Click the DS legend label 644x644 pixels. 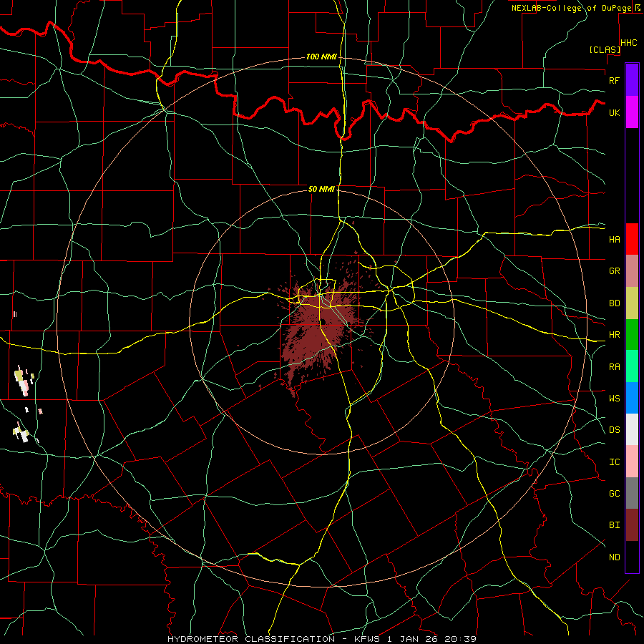[614, 430]
